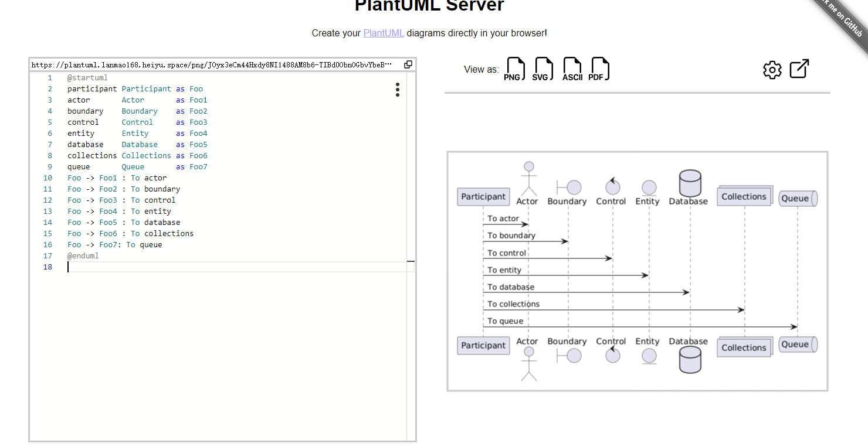868x447 pixels.
Task: Place cursor on the @enduml line
Action: [x=83, y=256]
